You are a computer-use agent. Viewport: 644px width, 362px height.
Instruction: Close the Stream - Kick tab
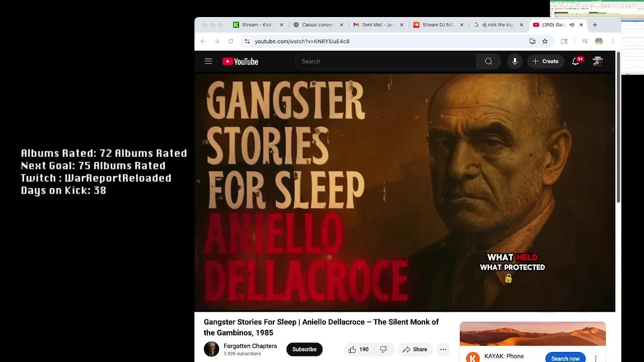tap(281, 25)
